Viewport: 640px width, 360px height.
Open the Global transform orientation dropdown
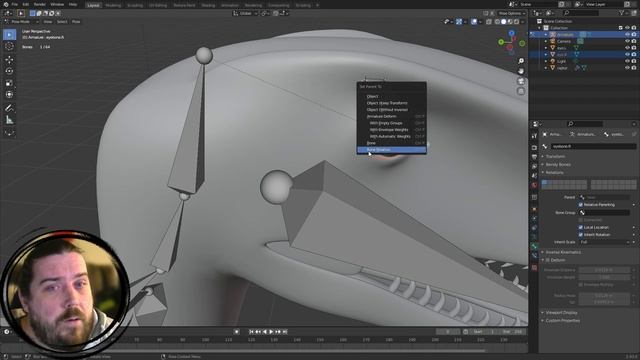point(245,13)
